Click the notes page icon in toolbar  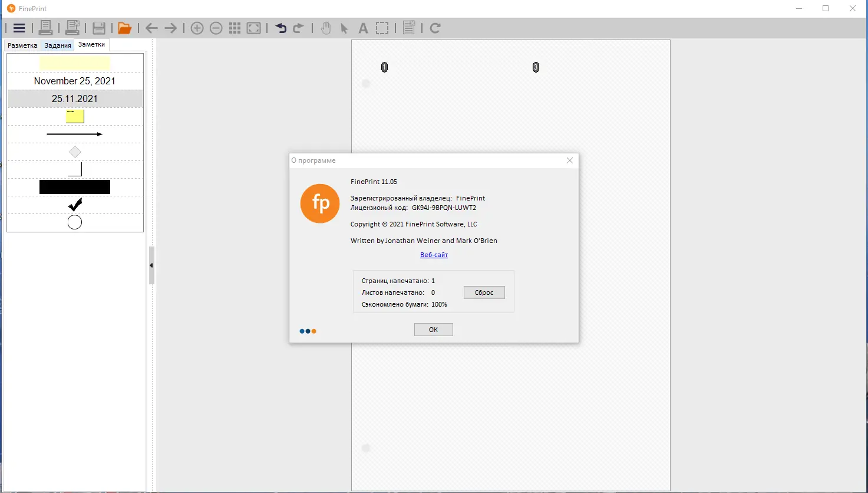click(x=410, y=28)
